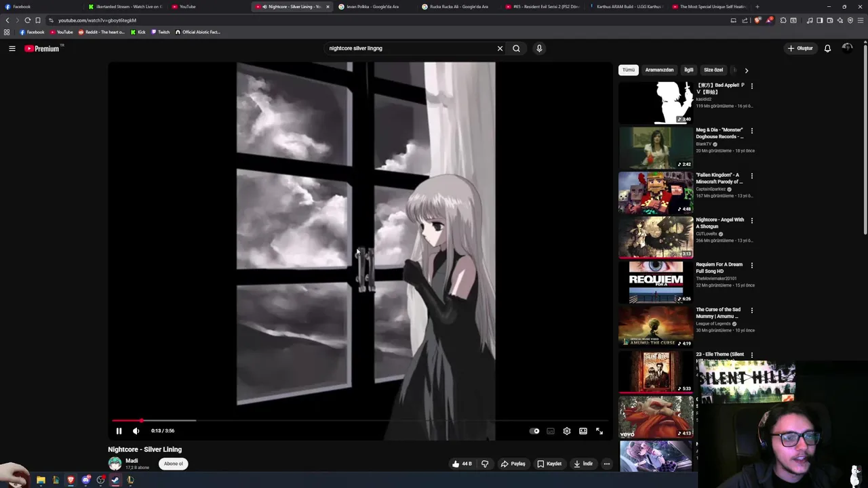
Task: Clear the search text with the X
Action: [x=500, y=48]
